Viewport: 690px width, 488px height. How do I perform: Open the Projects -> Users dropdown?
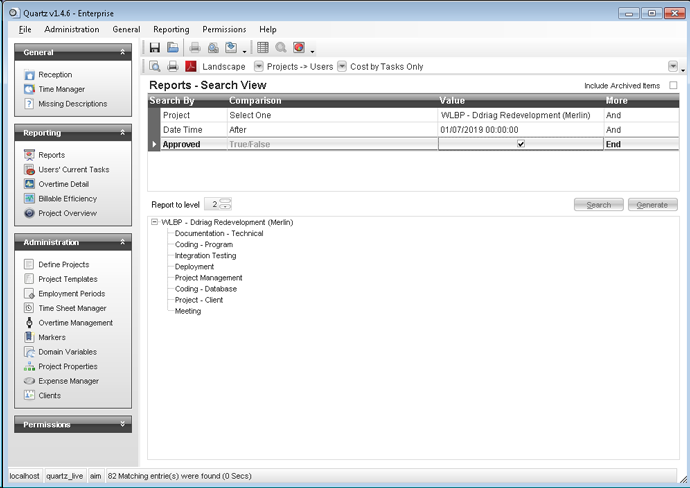[x=259, y=67]
